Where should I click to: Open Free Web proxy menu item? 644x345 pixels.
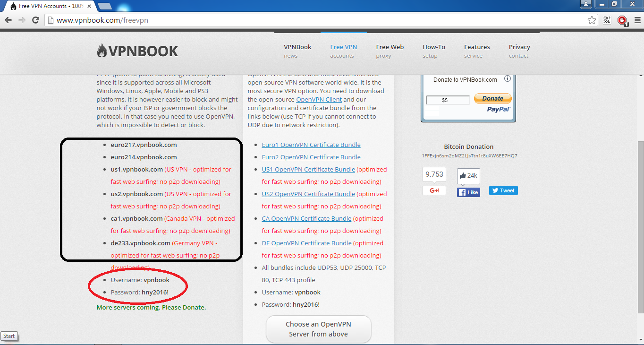[390, 51]
